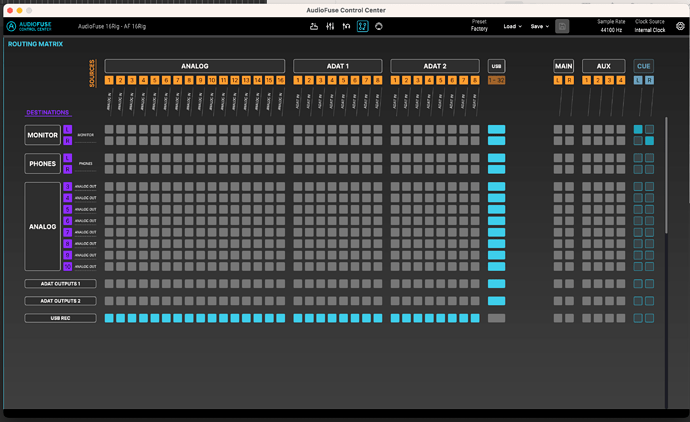Toggle USB routing to Phones R
This screenshot has width=690, height=422.
[496, 169]
